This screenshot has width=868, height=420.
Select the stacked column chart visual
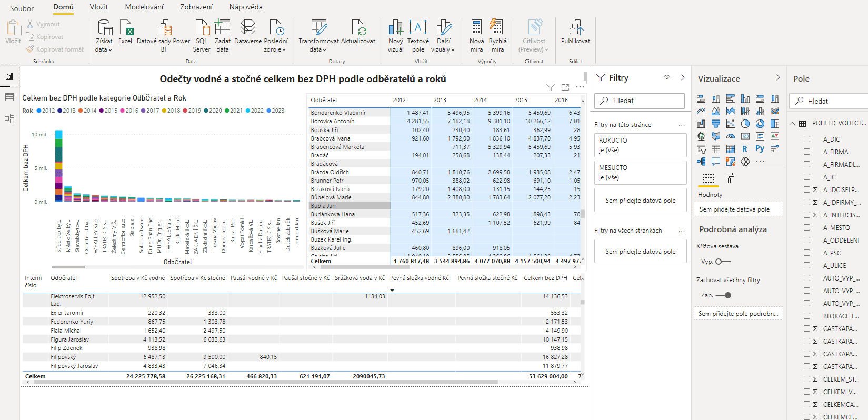pos(716,98)
